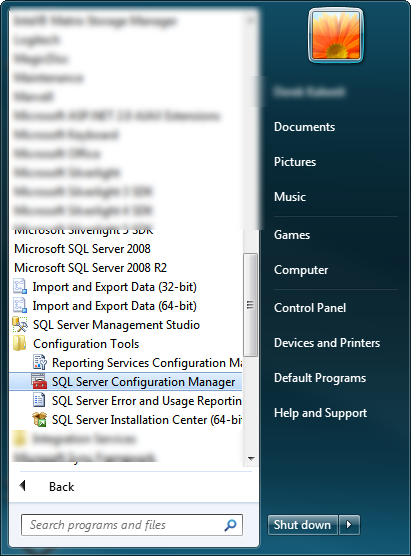Select SQL Server Error and Usage Reporting entry
The image size is (411, 556).
click(146, 401)
